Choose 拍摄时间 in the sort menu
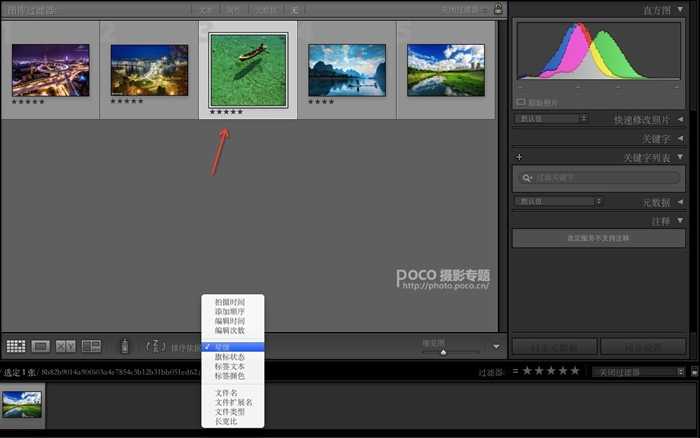This screenshot has width=700, height=438. 229,302
